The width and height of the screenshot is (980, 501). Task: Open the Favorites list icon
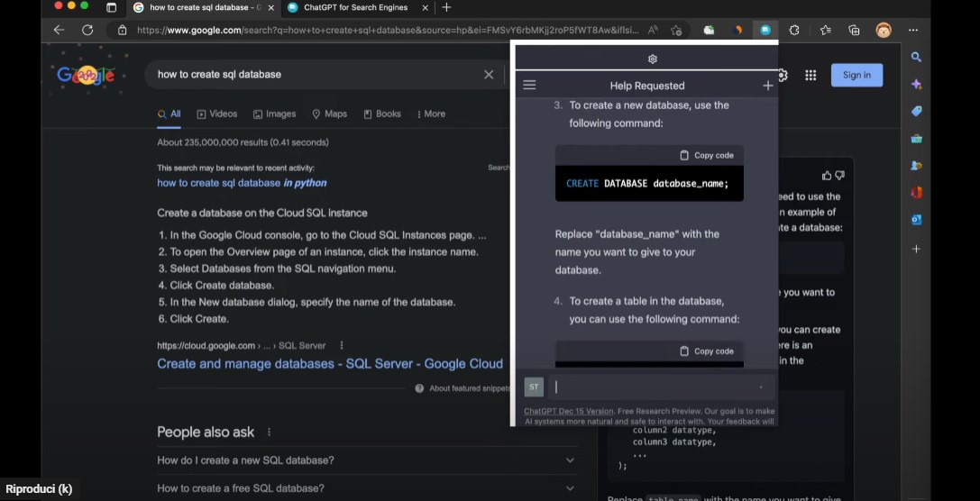pyautogui.click(x=825, y=30)
